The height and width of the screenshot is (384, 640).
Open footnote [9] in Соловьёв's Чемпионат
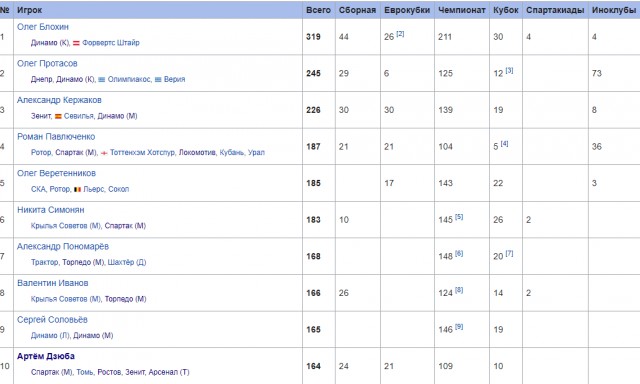tap(459, 326)
